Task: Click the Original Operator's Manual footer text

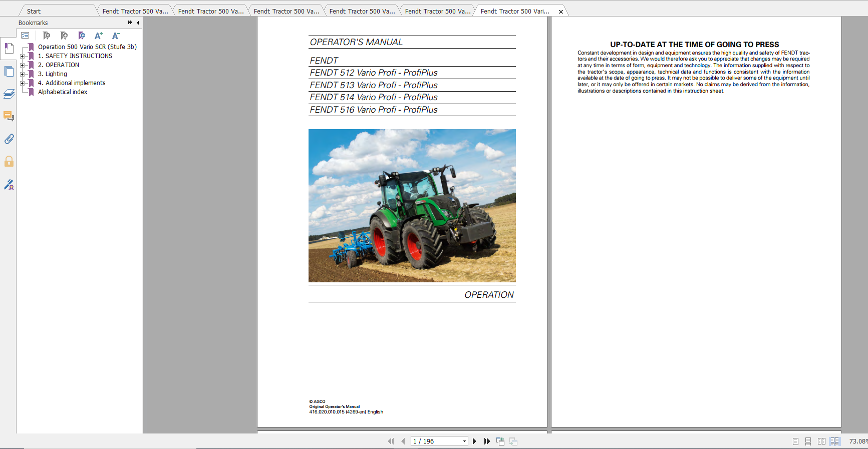Action: [x=334, y=406]
